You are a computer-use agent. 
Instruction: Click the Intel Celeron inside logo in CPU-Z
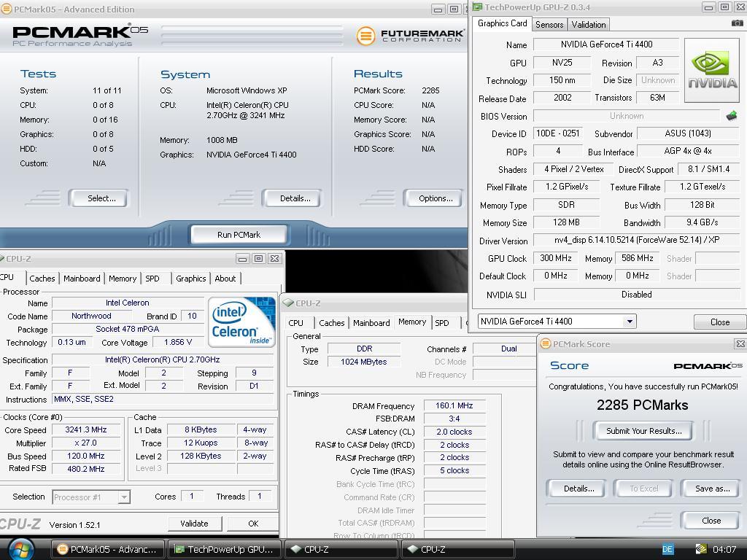click(x=241, y=322)
